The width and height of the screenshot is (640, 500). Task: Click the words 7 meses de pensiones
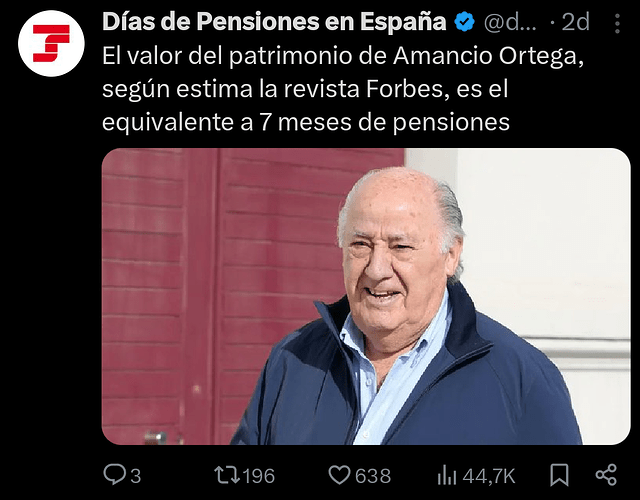coord(384,122)
